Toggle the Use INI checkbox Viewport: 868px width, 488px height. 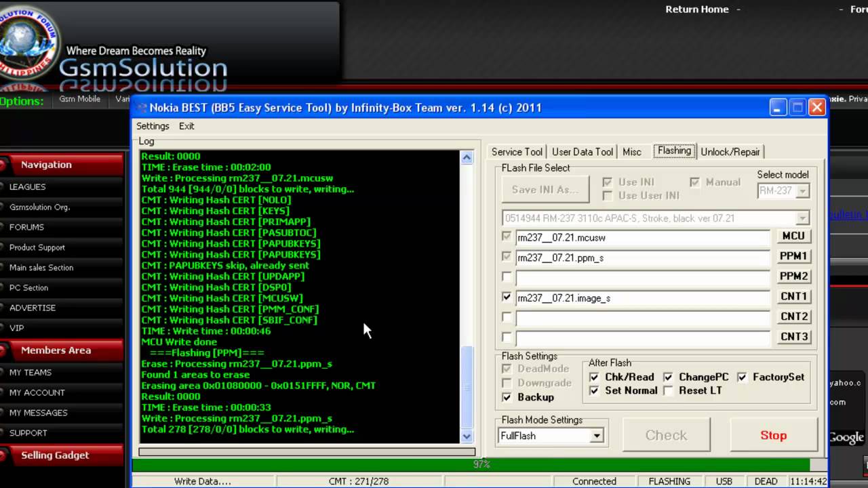tap(607, 182)
